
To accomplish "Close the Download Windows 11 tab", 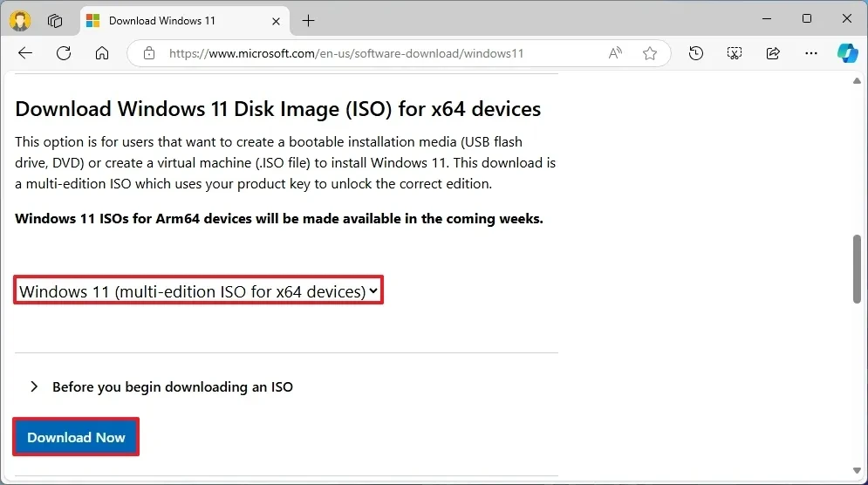I will click(276, 20).
